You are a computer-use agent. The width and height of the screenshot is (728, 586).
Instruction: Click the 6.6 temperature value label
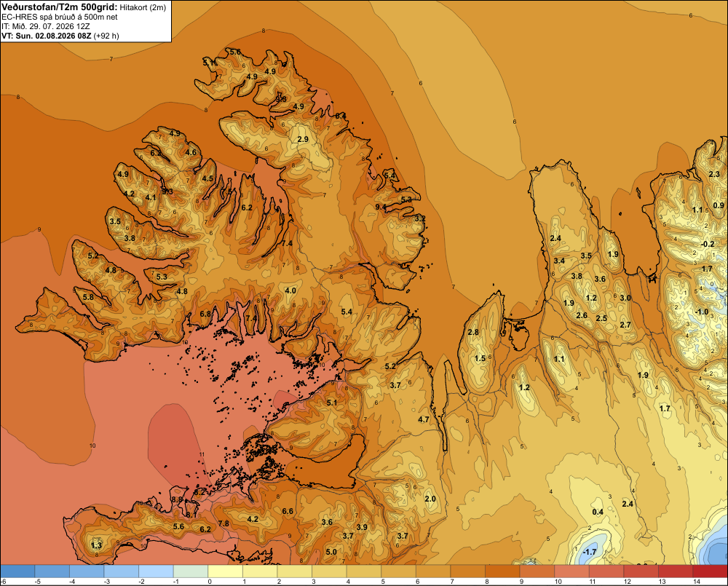(288, 511)
